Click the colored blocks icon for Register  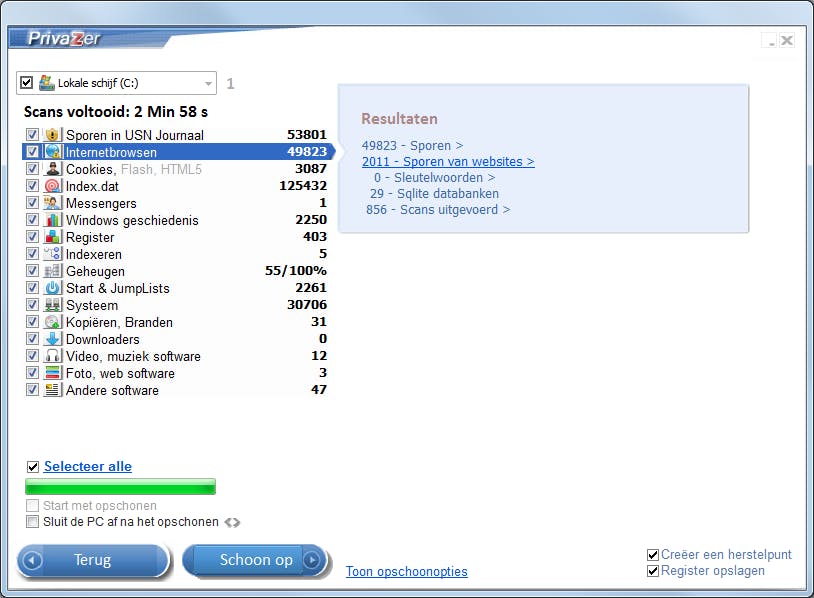[x=52, y=237]
